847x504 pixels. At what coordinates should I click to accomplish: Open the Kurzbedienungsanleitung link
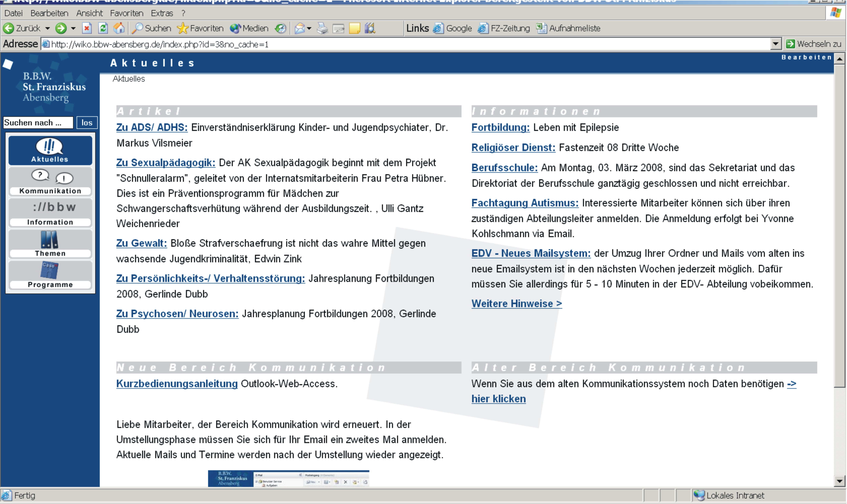[177, 384]
